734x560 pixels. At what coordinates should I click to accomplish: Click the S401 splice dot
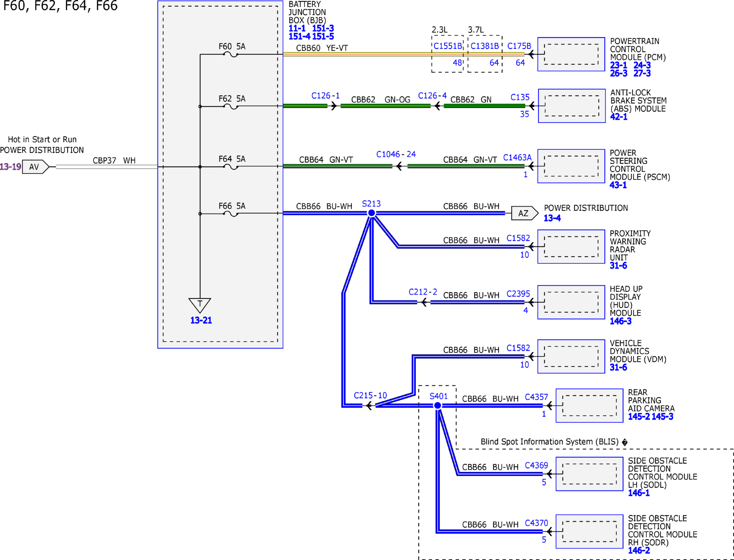coord(438,406)
